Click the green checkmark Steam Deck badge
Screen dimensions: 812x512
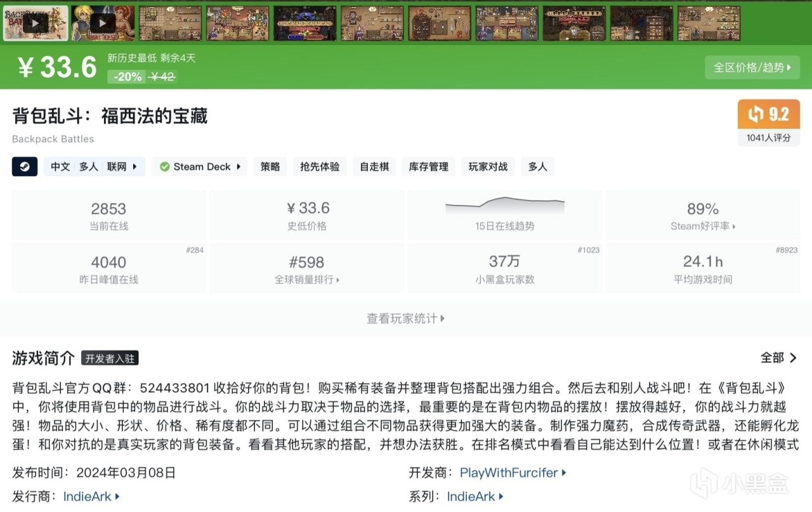tap(199, 167)
